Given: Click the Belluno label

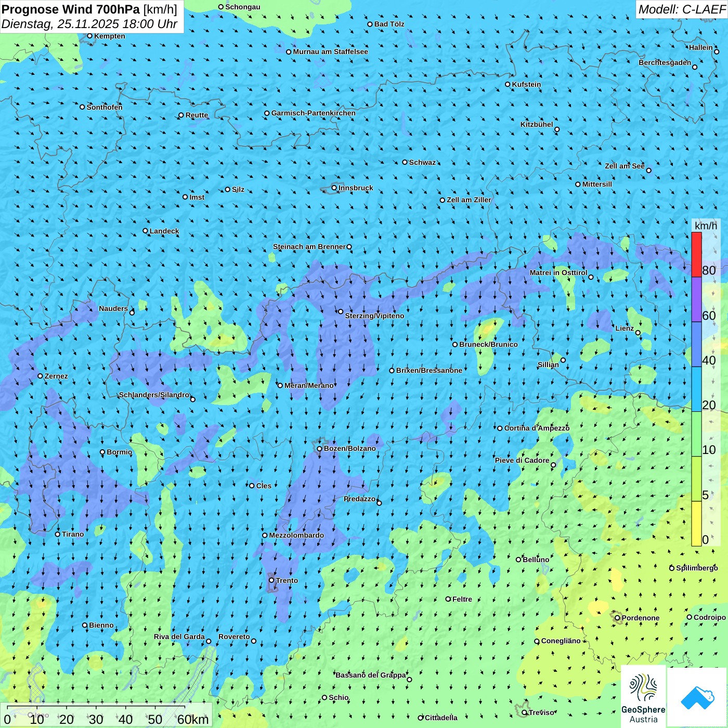Looking at the screenshot, I should pyautogui.click(x=536, y=560).
